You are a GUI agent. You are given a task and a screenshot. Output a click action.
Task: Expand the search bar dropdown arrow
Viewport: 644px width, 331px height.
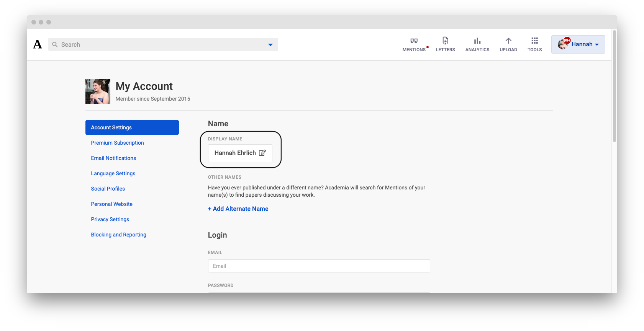point(270,45)
